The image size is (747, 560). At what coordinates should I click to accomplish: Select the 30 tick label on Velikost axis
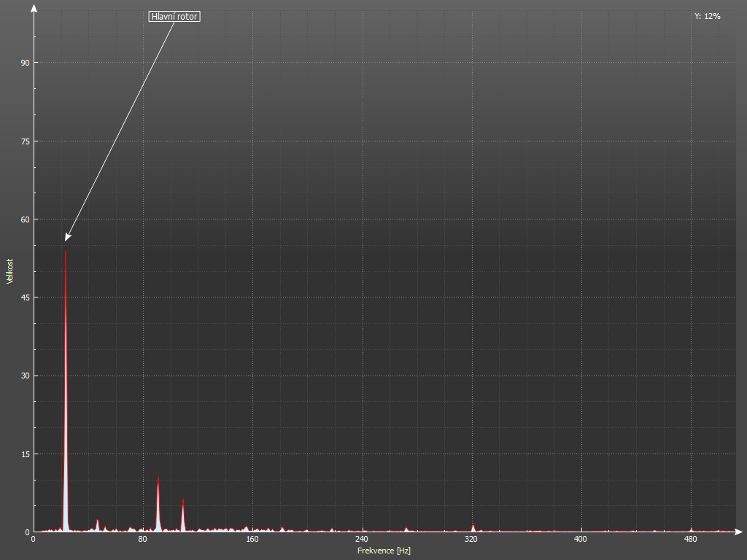[25, 376]
